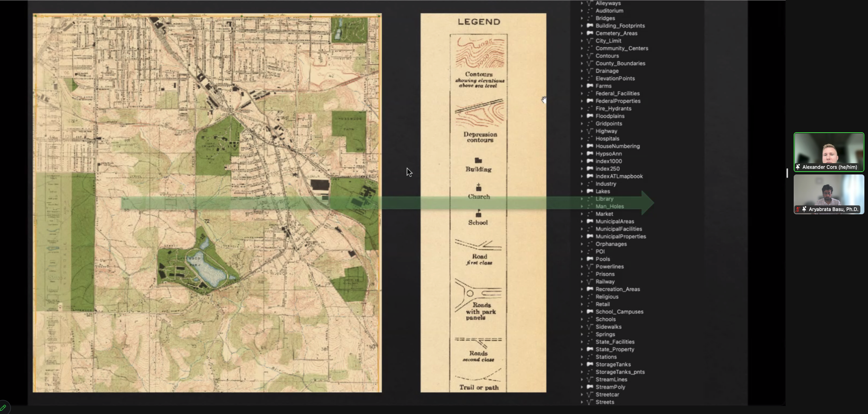Click the polygon icon next to Lakes
The image size is (868, 414).
point(590,191)
